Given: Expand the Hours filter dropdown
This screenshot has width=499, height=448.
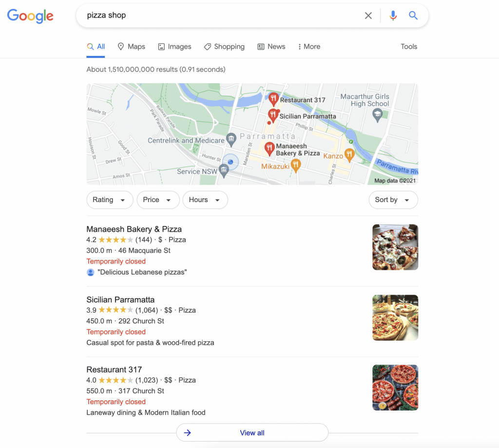Looking at the screenshot, I should click(205, 200).
